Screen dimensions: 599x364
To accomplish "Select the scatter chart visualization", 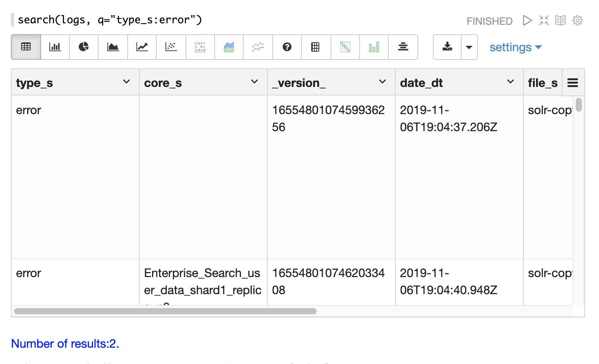I will click(171, 47).
